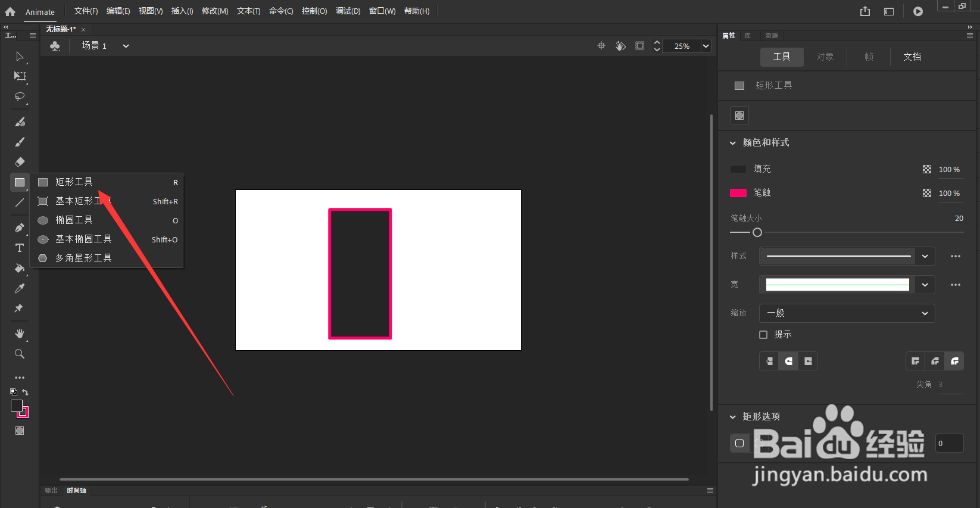
Task: Toggle clip content outside stage icon
Action: coord(640,46)
